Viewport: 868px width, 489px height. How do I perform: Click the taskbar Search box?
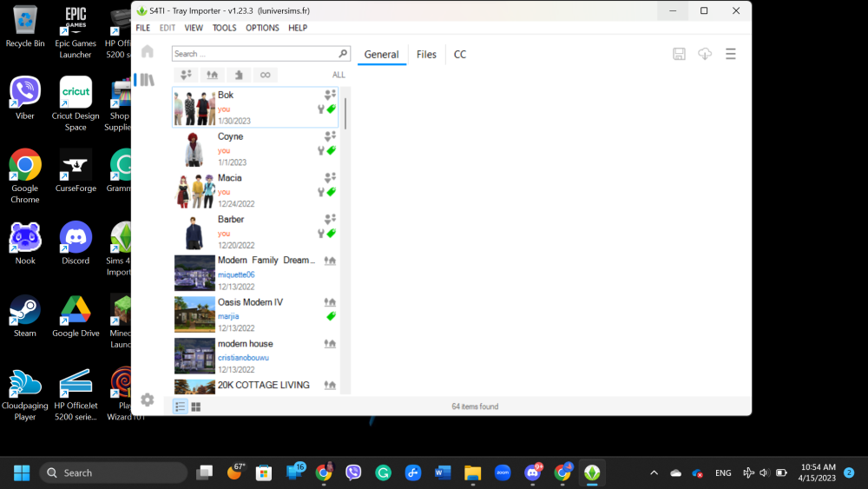pos(114,473)
